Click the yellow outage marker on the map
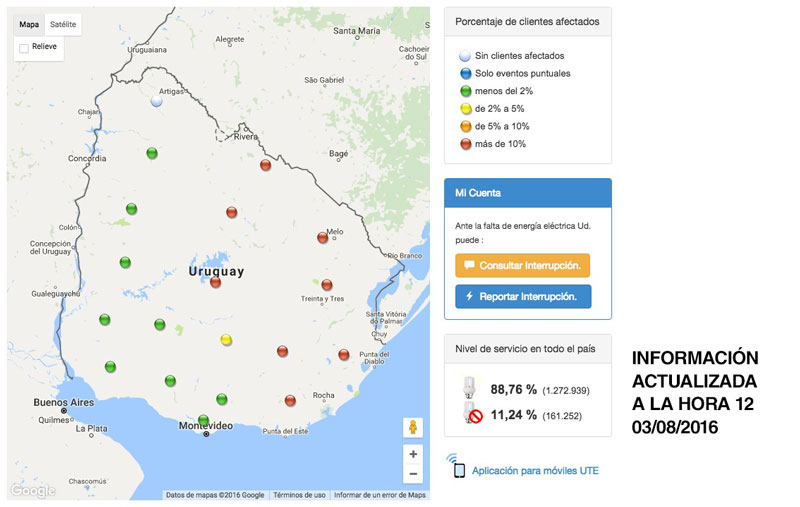The width and height of the screenshot is (800, 507). click(x=226, y=340)
